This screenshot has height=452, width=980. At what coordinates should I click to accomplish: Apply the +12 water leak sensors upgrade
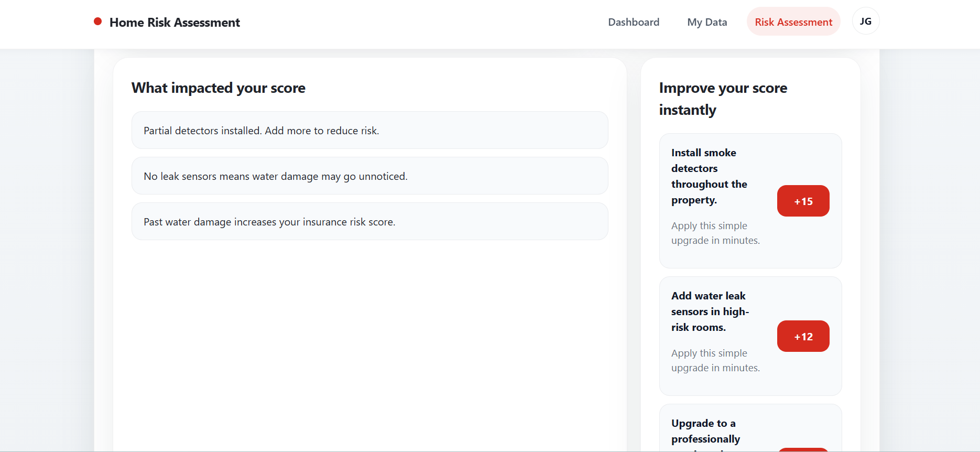[803, 336]
